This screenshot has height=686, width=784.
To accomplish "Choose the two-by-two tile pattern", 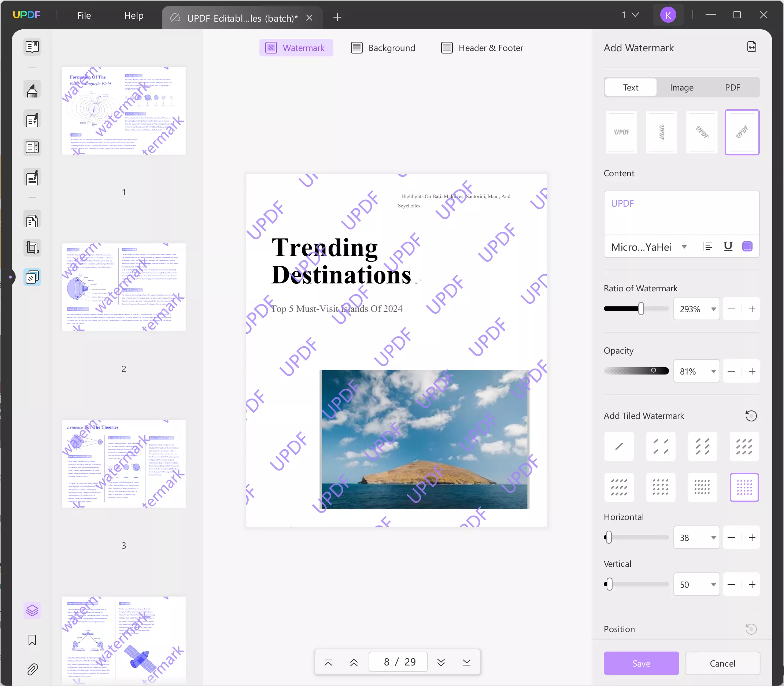I will click(x=661, y=446).
